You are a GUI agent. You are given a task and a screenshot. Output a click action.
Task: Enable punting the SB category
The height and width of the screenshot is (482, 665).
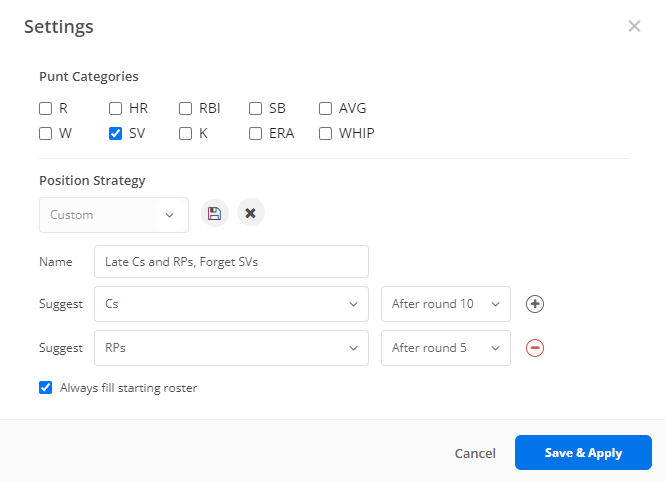256,108
